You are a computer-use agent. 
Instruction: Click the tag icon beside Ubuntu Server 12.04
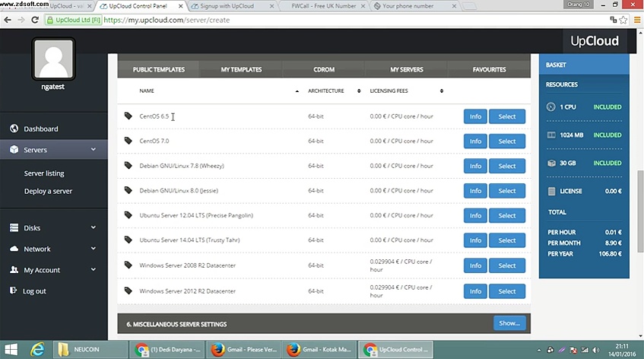[128, 214]
